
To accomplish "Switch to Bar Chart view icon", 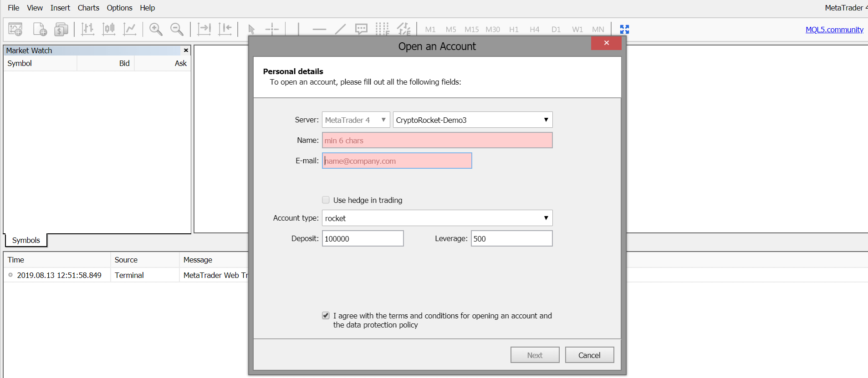I will click(x=87, y=29).
